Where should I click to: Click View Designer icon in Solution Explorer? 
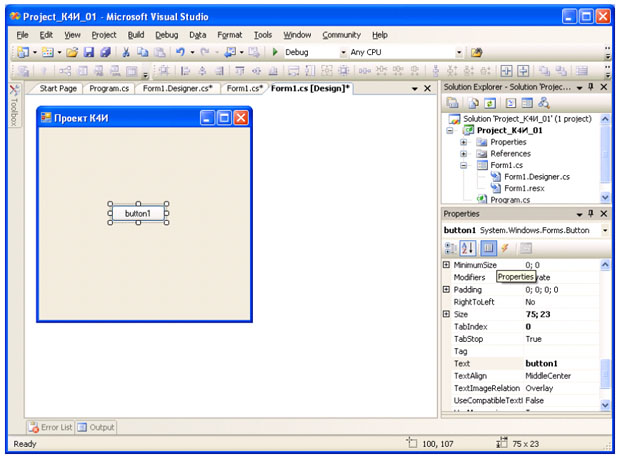click(x=527, y=103)
